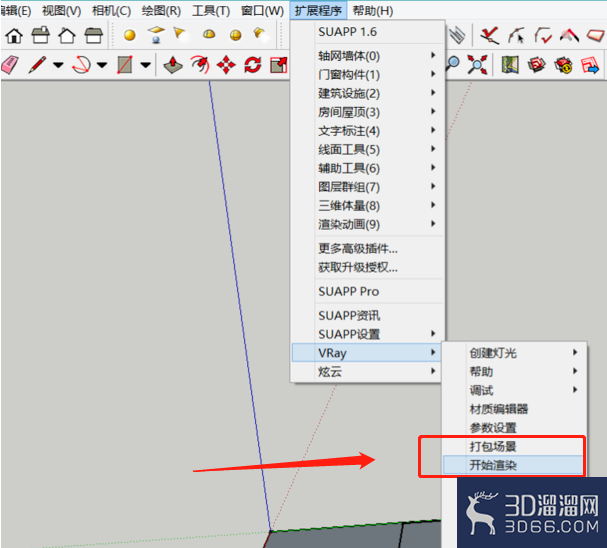Expand the SUAPP设置 submenu
Viewport: 607px width, 548px height.
[x=367, y=334]
